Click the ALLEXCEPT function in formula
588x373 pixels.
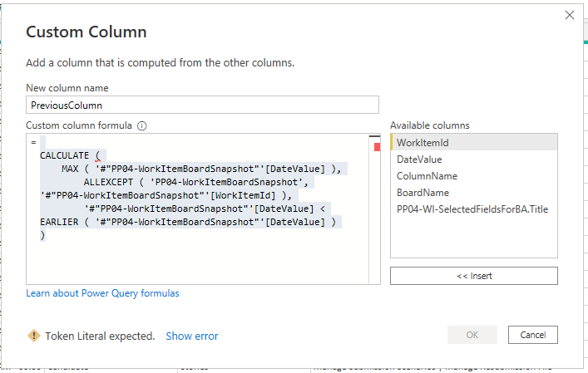[108, 182]
